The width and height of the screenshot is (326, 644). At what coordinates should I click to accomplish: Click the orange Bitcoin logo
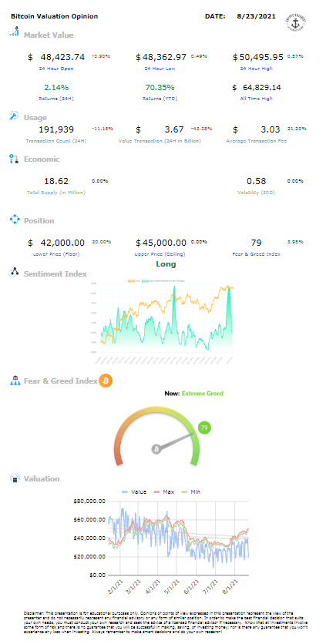click(x=106, y=381)
